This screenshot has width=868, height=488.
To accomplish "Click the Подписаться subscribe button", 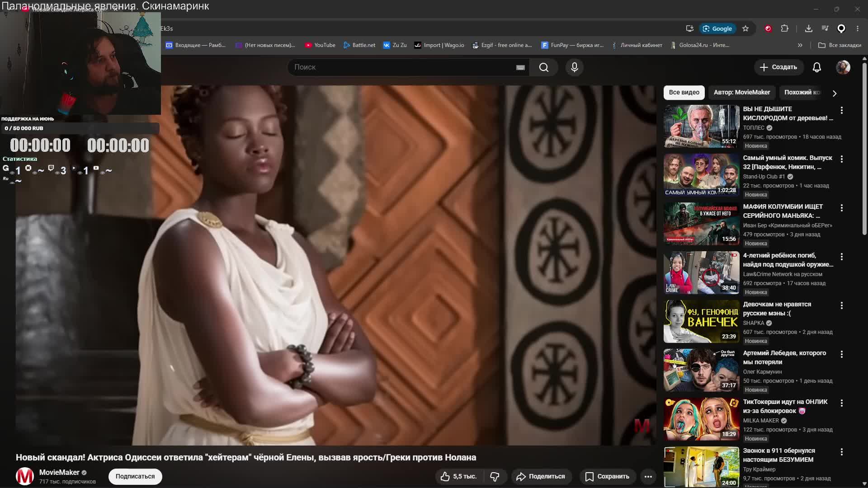I will click(135, 477).
